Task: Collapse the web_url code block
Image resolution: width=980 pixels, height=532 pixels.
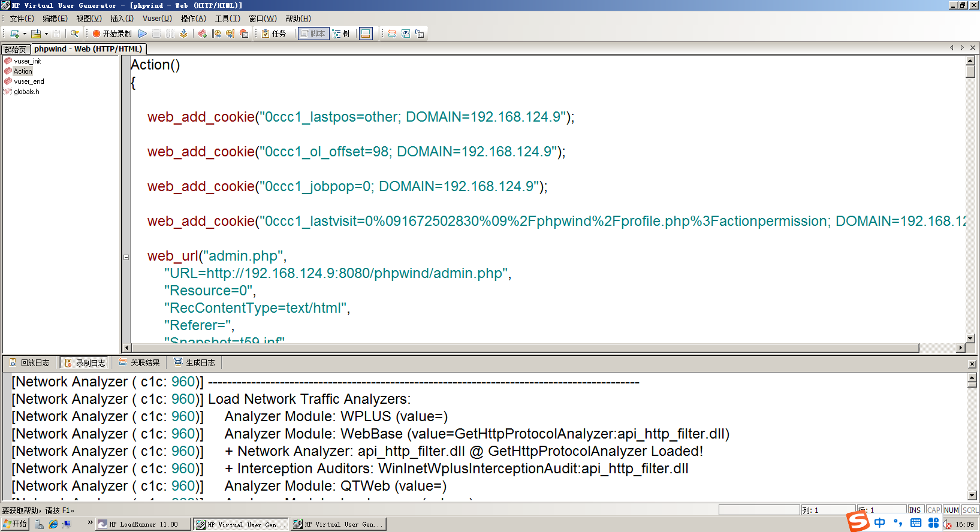Action: [x=126, y=257]
